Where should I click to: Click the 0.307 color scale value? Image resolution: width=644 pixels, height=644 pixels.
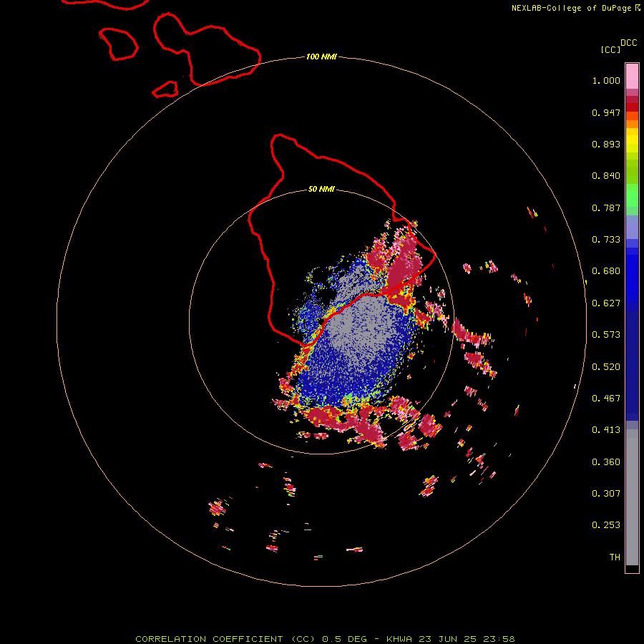coord(606,494)
